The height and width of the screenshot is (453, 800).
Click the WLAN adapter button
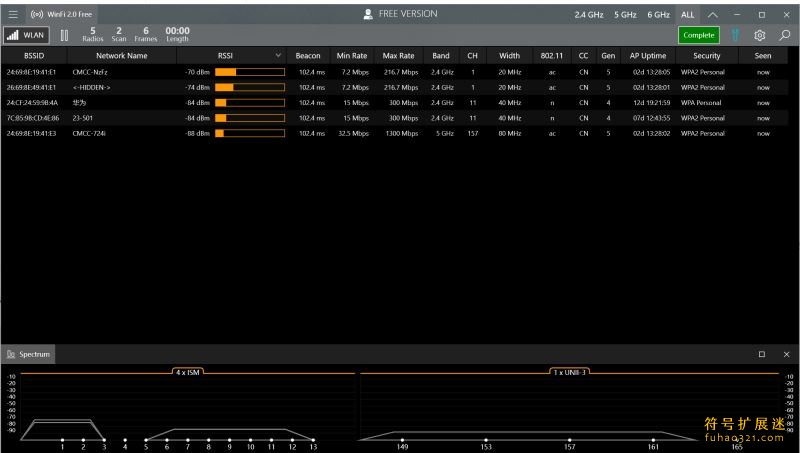click(x=27, y=35)
